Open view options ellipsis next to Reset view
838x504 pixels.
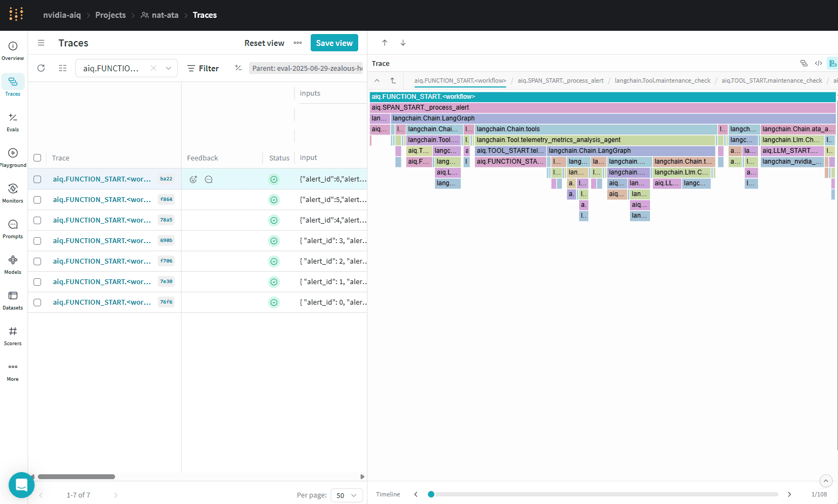[x=298, y=43]
